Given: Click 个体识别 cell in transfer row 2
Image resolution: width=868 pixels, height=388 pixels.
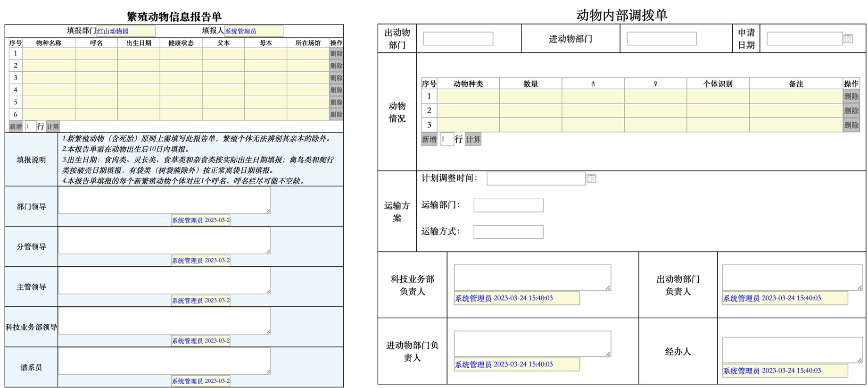Looking at the screenshot, I should coord(718,110).
